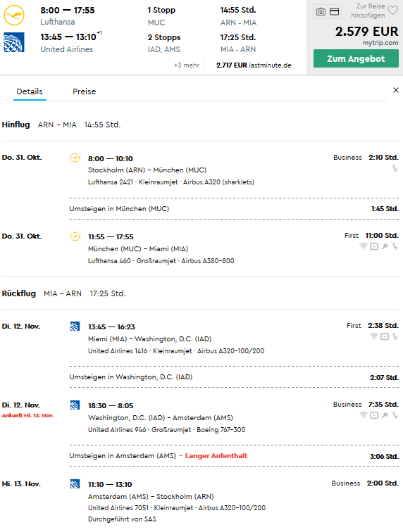Click Stockholm (ARN) – München (MUC) route text
The image size is (403, 532).
[x=147, y=170]
